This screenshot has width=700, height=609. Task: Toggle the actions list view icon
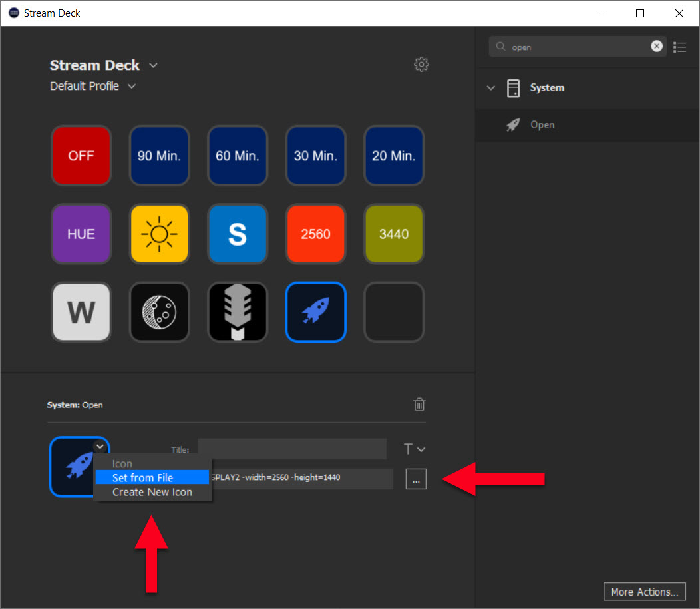(679, 47)
